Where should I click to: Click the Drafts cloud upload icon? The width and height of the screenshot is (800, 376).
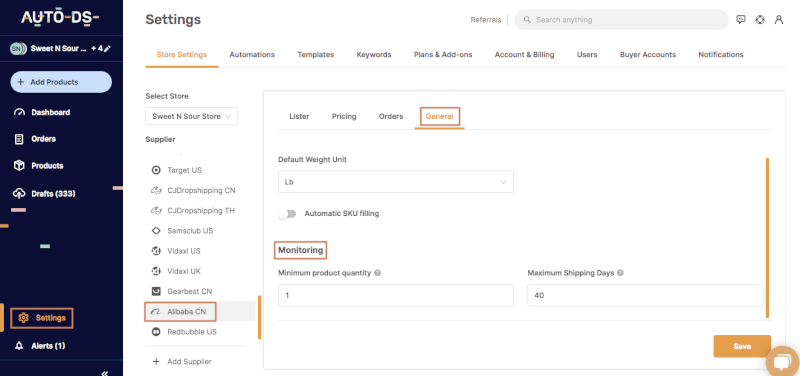point(19,194)
